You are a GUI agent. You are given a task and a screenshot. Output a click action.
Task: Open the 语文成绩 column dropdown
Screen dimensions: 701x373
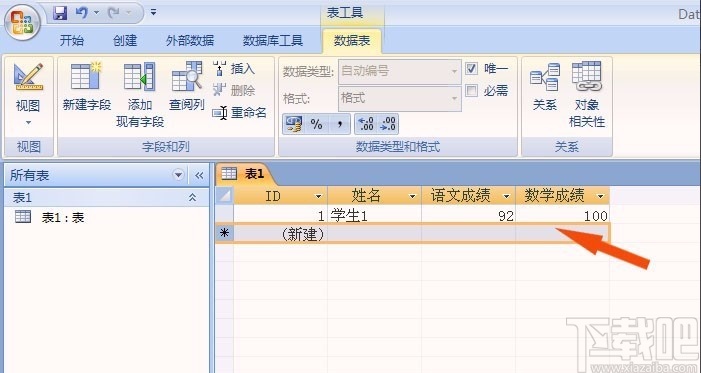(x=506, y=196)
